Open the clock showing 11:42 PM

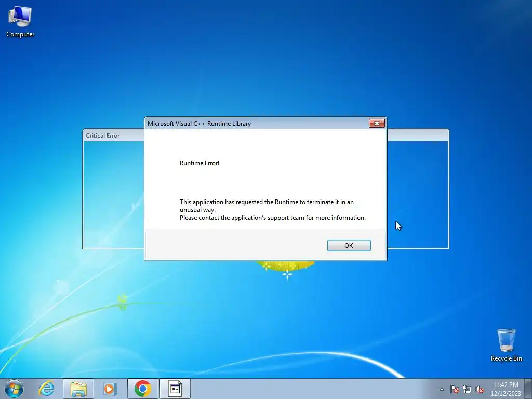(505, 389)
